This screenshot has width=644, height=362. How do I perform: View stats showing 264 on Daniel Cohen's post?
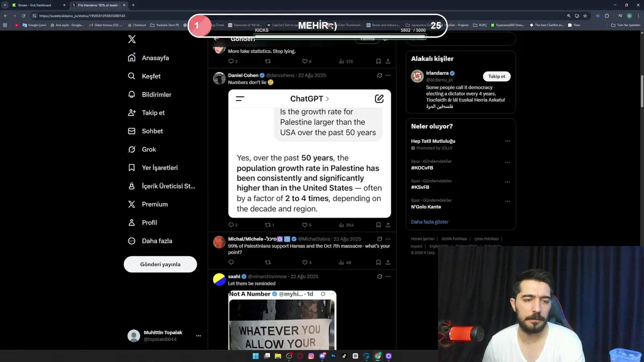click(x=346, y=225)
